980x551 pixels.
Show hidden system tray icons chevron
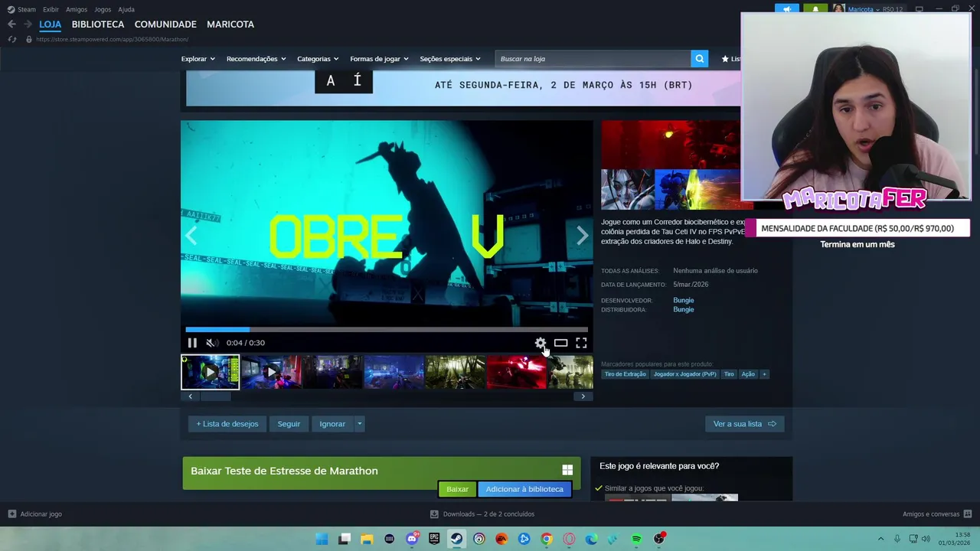[880, 539]
